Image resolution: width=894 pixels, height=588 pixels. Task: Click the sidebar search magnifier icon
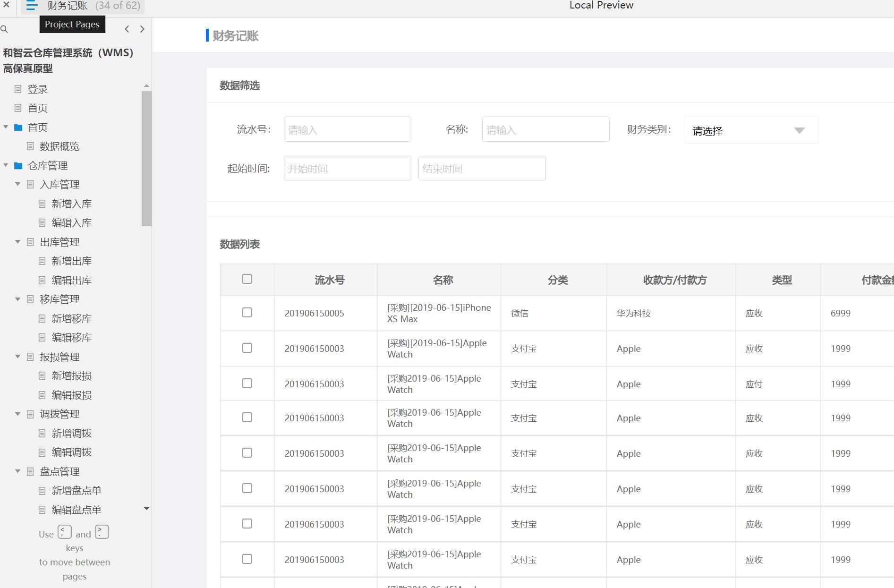(4, 29)
